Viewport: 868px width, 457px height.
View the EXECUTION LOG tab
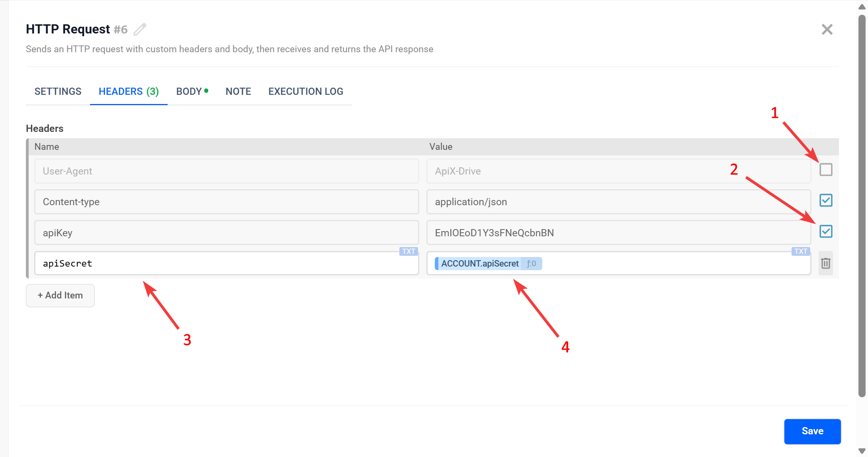tap(305, 92)
